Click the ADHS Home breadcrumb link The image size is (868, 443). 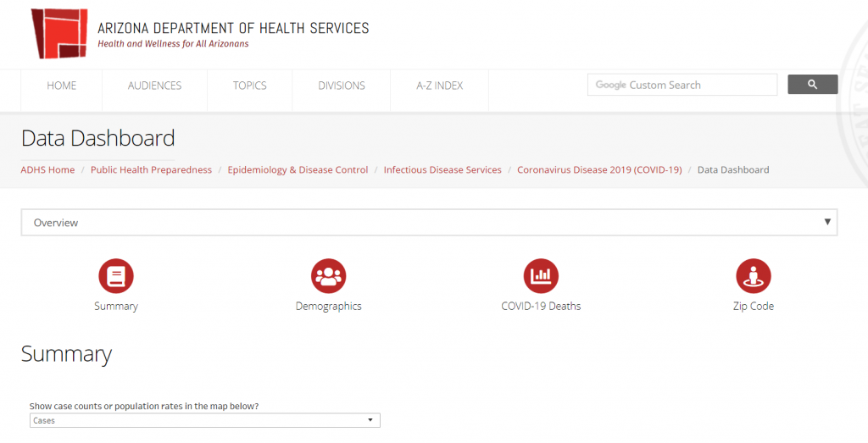(47, 169)
